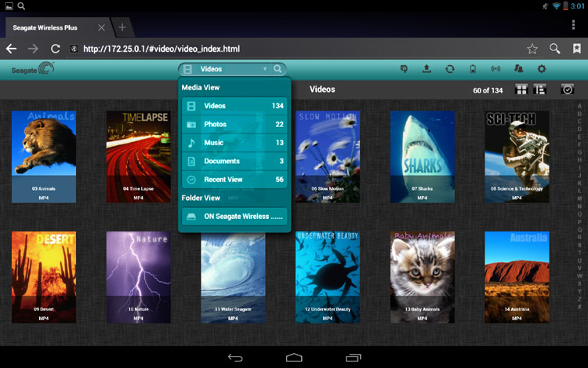
Task: Switch to list view layout
Action: 539,89
